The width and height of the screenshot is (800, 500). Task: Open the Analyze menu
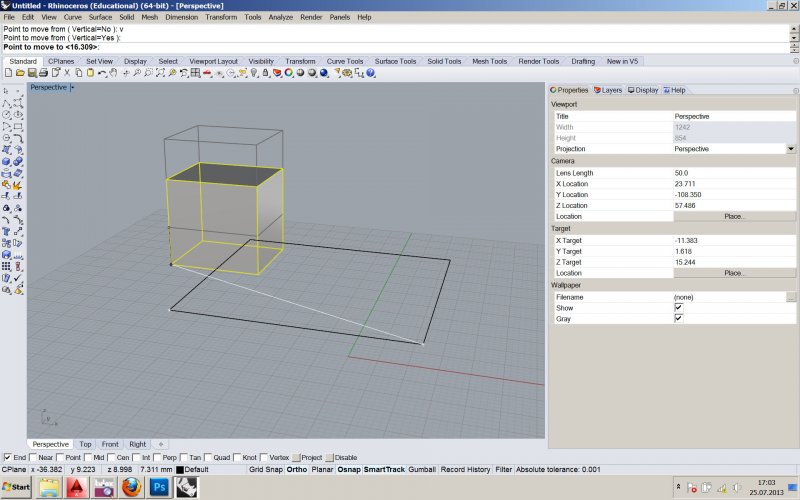281,17
